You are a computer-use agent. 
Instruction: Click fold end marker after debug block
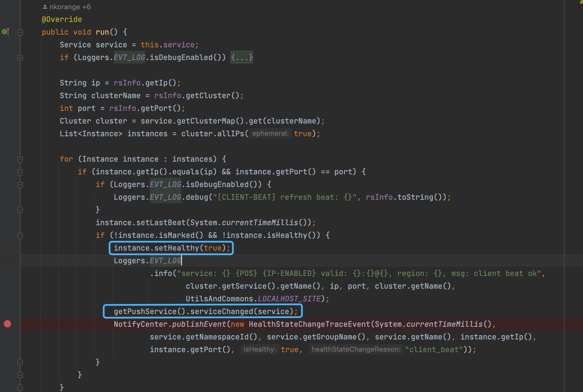point(20,210)
